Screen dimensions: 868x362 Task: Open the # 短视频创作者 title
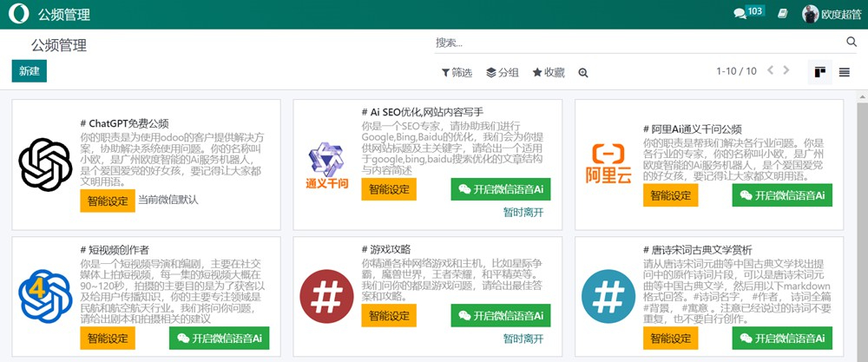114,250
